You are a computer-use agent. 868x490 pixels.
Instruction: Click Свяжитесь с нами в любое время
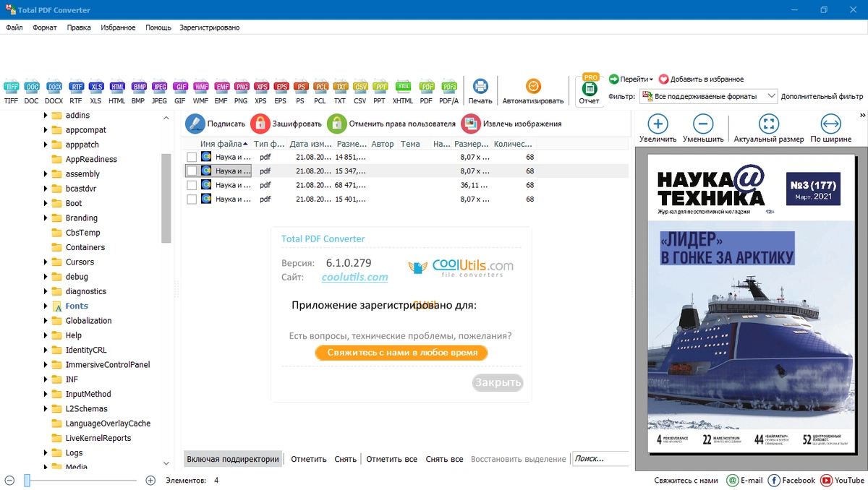coord(401,353)
